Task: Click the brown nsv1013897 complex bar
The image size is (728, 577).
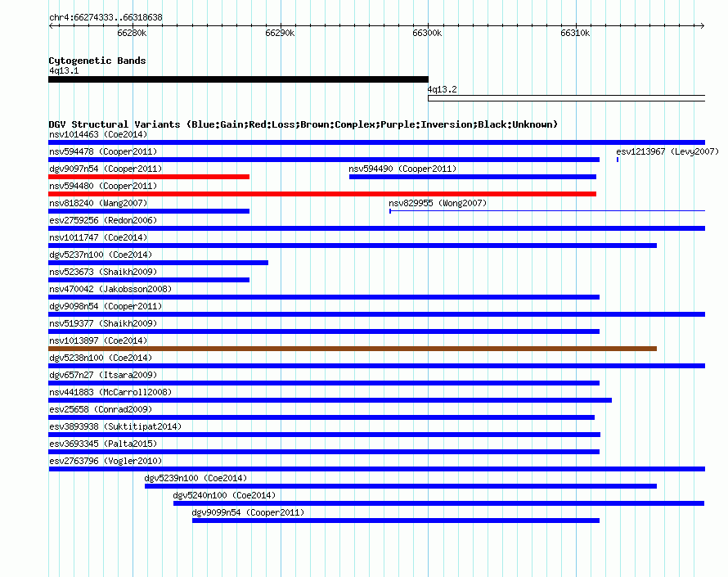Action: coord(353,349)
